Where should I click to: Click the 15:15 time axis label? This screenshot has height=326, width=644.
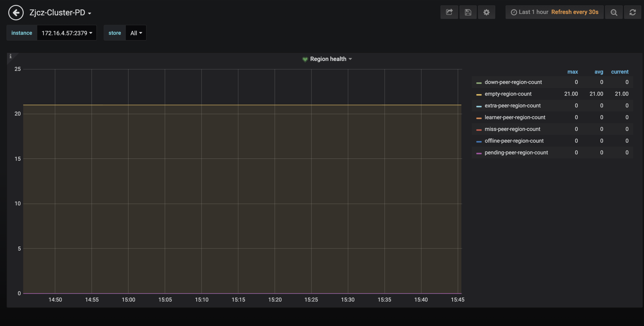click(x=238, y=300)
